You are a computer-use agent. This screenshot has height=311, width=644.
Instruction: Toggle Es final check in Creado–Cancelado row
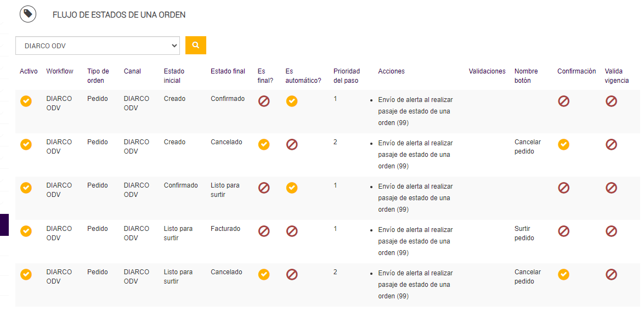(x=264, y=144)
